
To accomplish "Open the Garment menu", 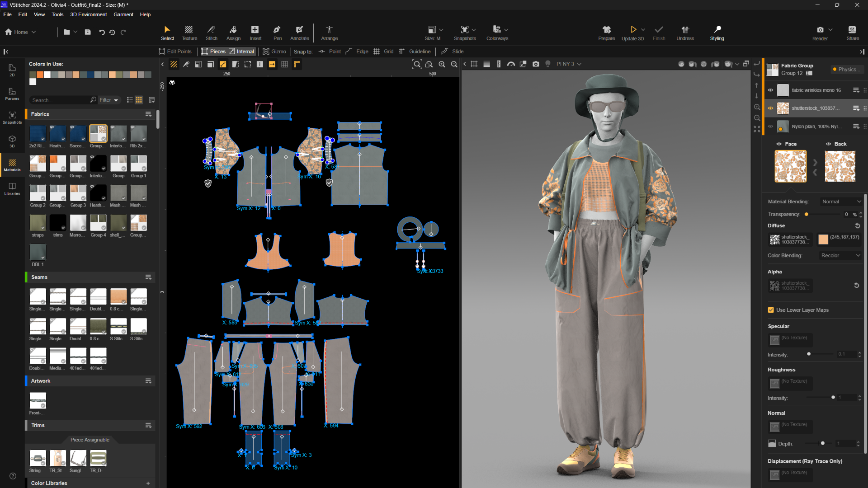I will tap(123, 14).
